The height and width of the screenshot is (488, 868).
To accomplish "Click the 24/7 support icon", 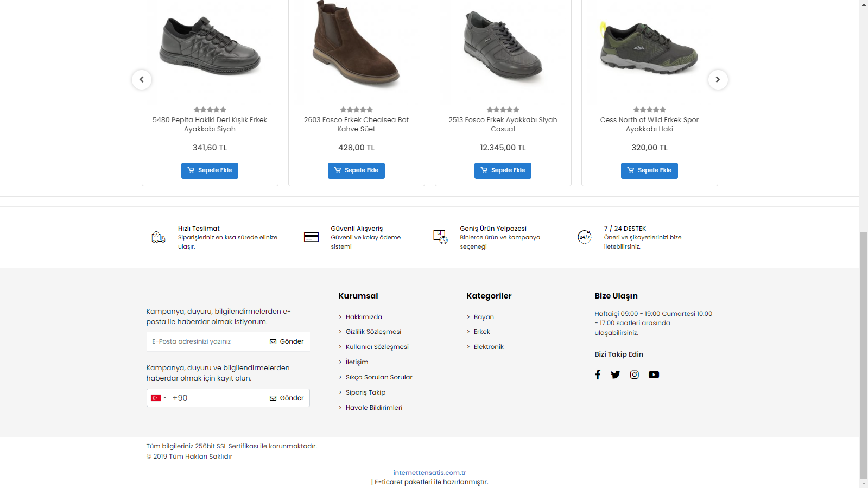I will (584, 237).
